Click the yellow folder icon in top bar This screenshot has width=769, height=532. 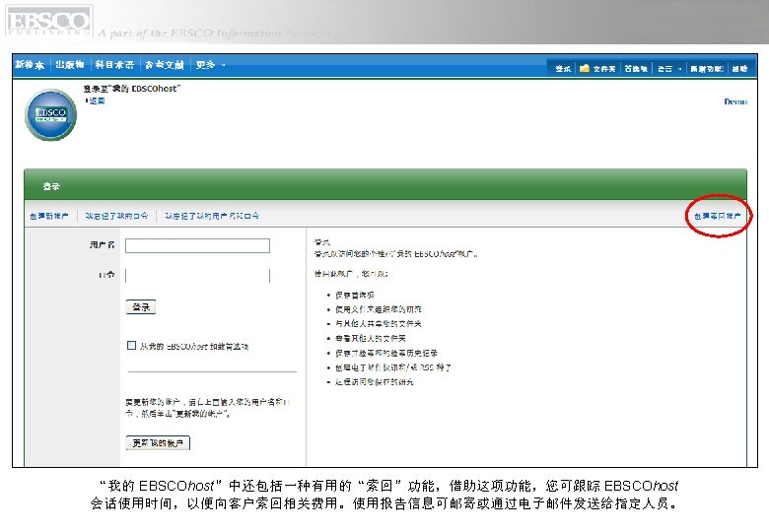point(584,69)
